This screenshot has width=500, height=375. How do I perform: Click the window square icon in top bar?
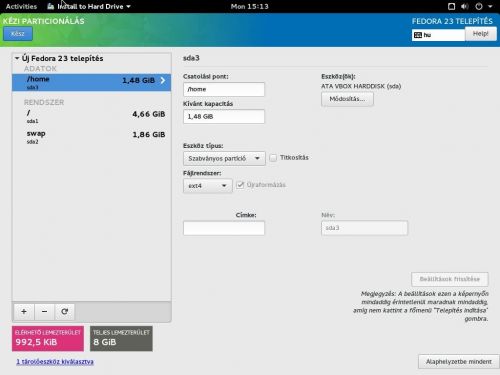tap(451, 6)
